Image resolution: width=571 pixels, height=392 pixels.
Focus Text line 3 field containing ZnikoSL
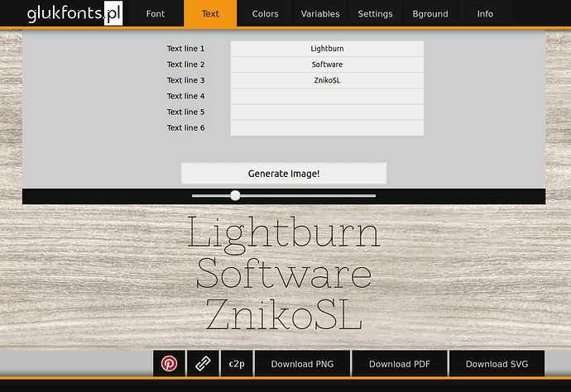tap(327, 80)
